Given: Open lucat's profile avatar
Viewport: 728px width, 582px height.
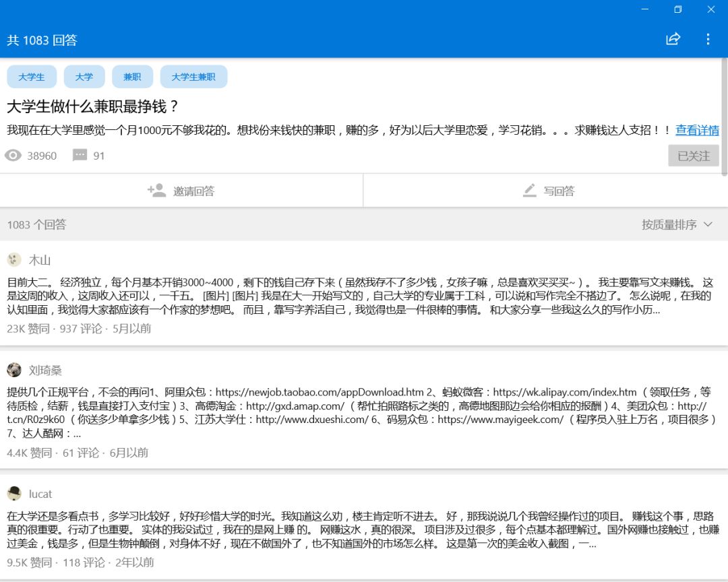Looking at the screenshot, I should point(14,494).
